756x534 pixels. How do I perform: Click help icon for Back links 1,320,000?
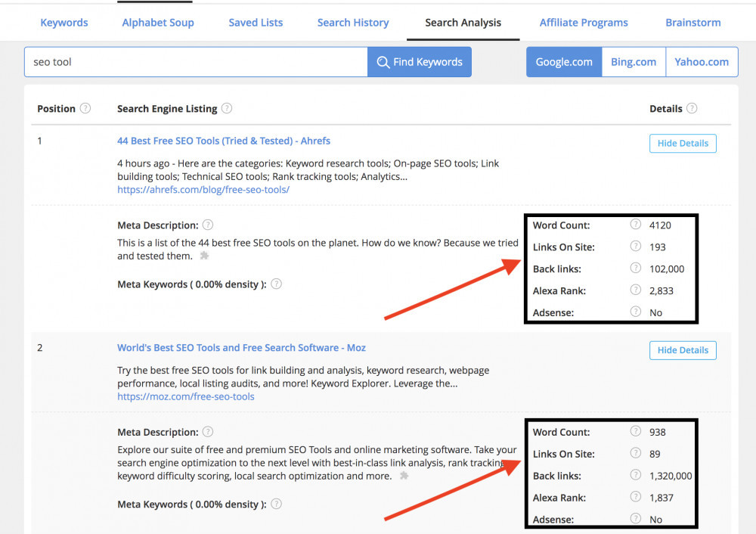coord(636,475)
